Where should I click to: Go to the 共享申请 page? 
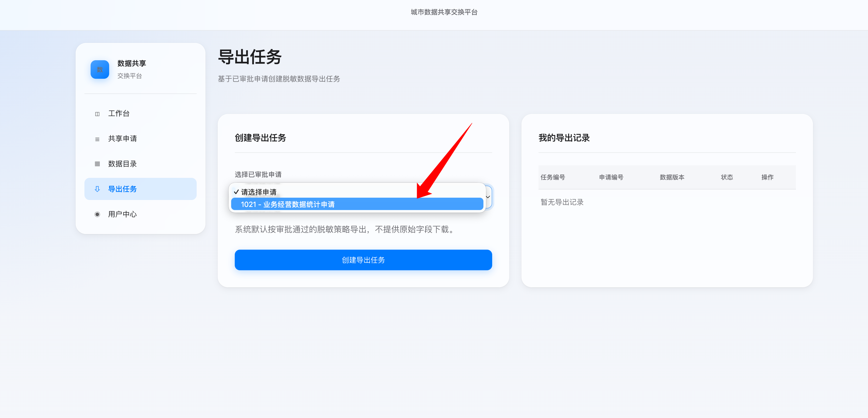(x=141, y=138)
